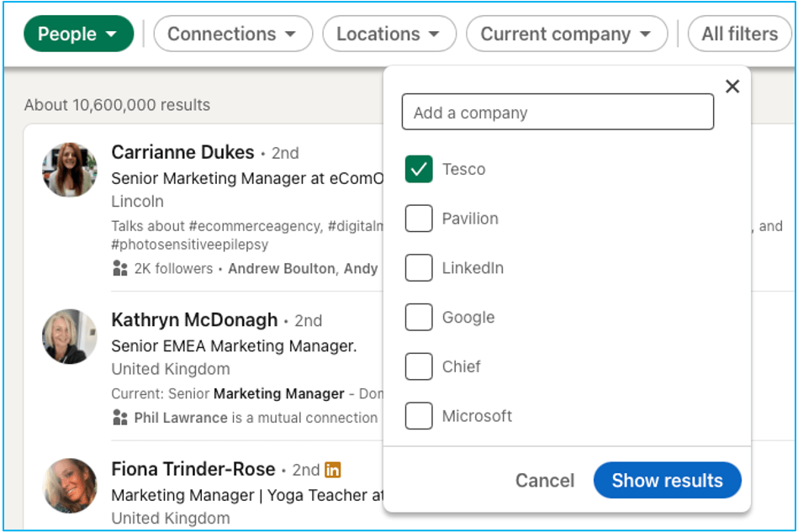The width and height of the screenshot is (798, 532).
Task: Click the LinkedIn badge beside Fiona Trinder-Rose
Action: 333,470
